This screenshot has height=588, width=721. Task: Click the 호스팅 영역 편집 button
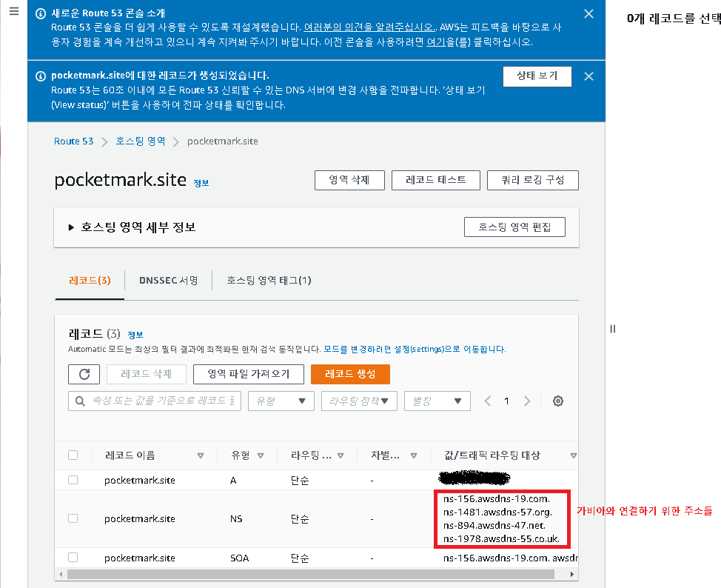(514, 227)
